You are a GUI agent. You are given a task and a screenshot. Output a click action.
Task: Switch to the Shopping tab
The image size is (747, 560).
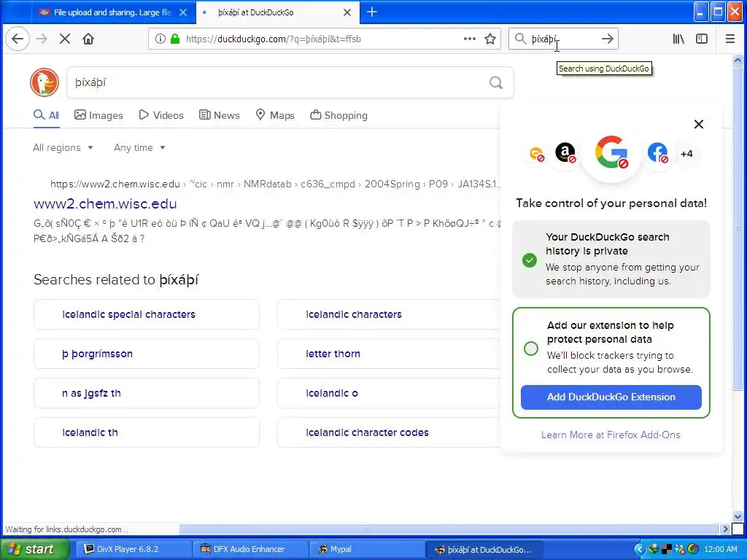pos(338,115)
